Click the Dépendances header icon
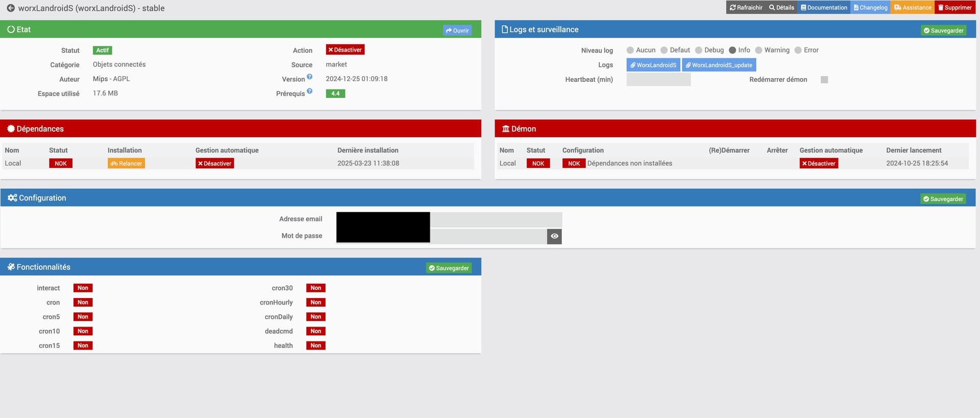The height and width of the screenshot is (418, 980). click(x=11, y=129)
